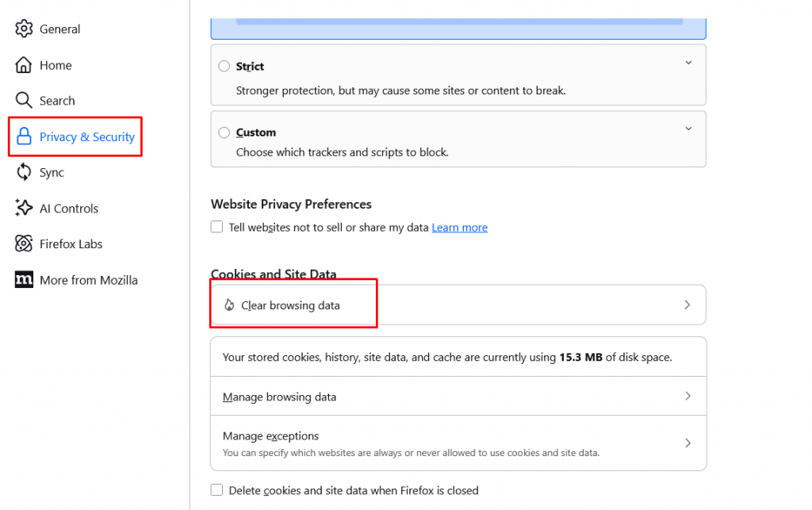Click the Home house icon
Screen dimensions: 812x510
pyautogui.click(x=24, y=65)
